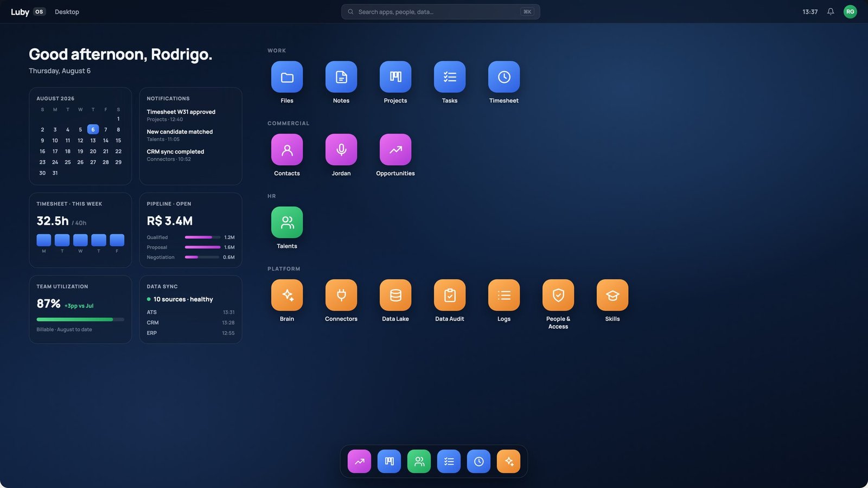The height and width of the screenshot is (488, 868).
Task: Open the Contacts app
Action: click(x=287, y=150)
